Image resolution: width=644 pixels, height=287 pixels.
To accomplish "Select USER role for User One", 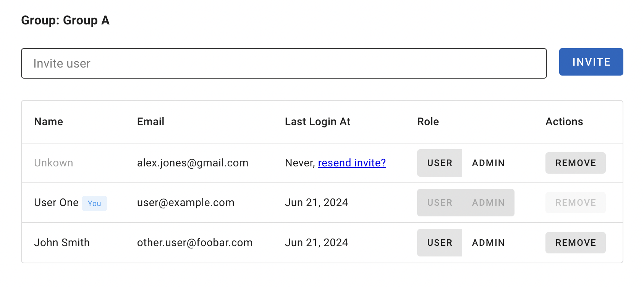I will point(440,203).
